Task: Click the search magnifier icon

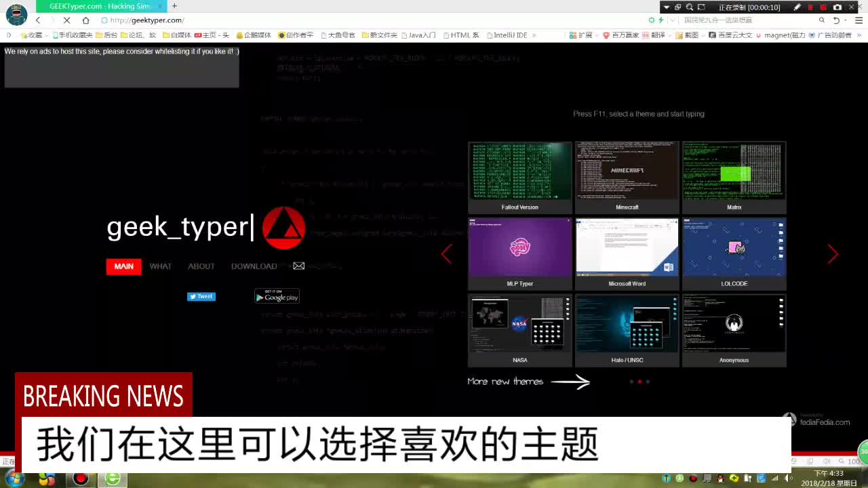Action: tap(821, 20)
